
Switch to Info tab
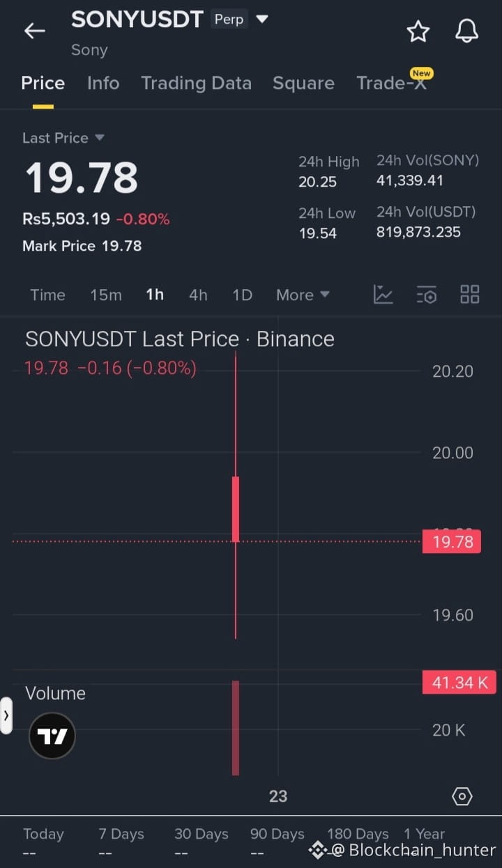(x=103, y=83)
